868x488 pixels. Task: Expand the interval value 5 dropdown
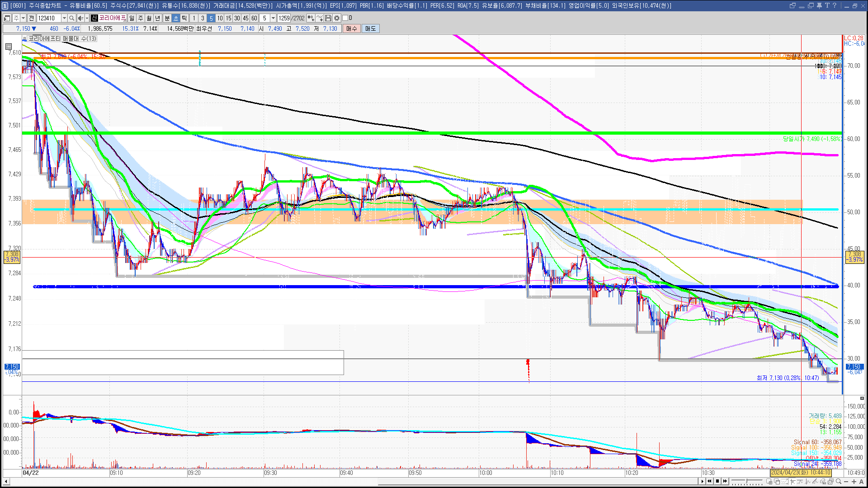(x=273, y=18)
